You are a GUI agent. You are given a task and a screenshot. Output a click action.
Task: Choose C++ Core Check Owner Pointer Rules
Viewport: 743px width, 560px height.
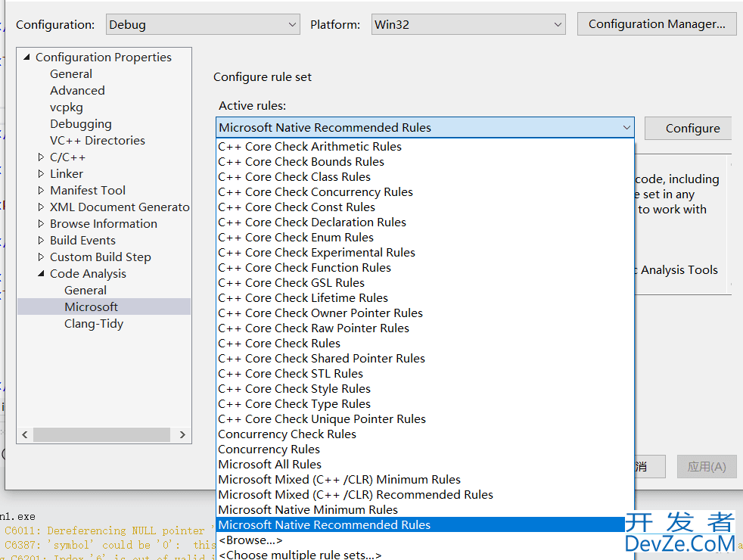pyautogui.click(x=424, y=313)
